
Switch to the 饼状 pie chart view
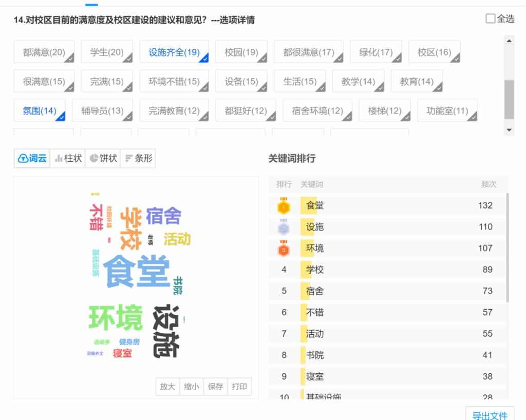tap(103, 159)
